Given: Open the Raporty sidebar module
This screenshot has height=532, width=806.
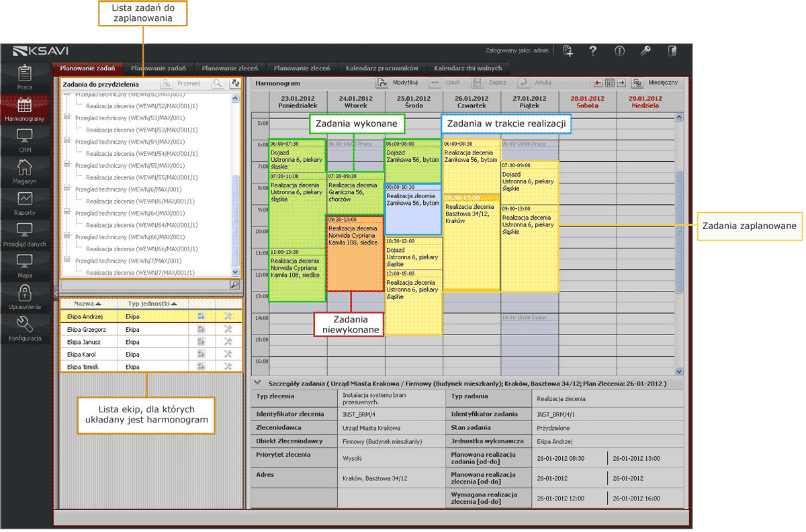Looking at the screenshot, I should click(25, 202).
